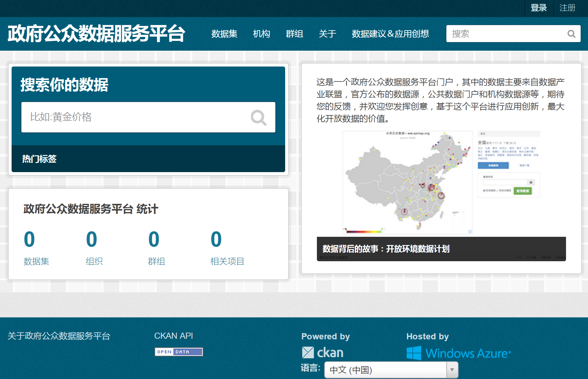The height and width of the screenshot is (379, 588).
Task: Open the 关于 navigation item
Action: click(x=327, y=34)
